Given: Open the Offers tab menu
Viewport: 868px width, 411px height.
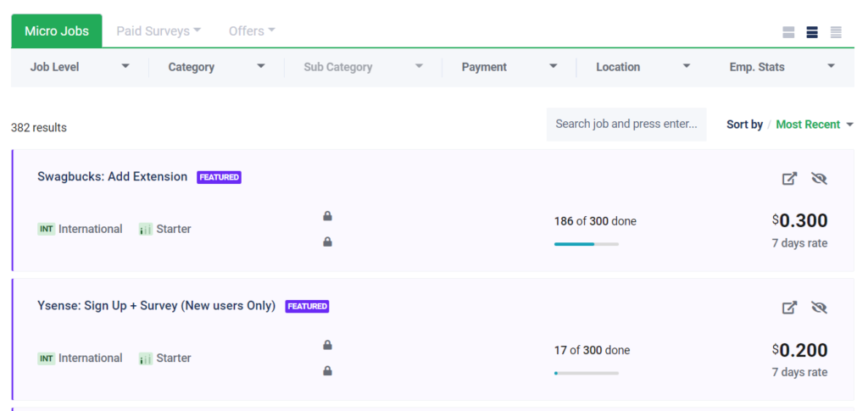Looking at the screenshot, I should click(252, 31).
